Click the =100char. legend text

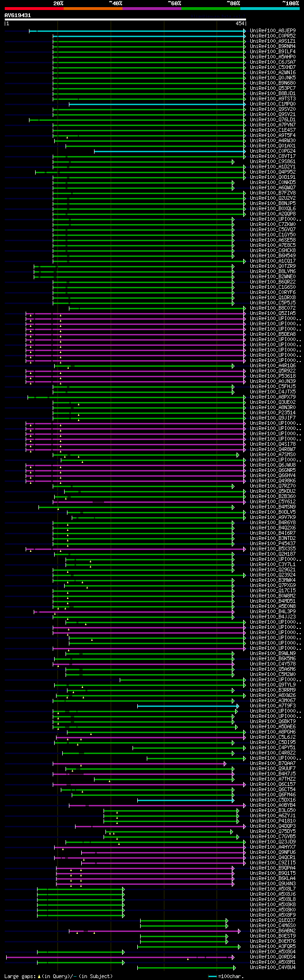pos(231,977)
